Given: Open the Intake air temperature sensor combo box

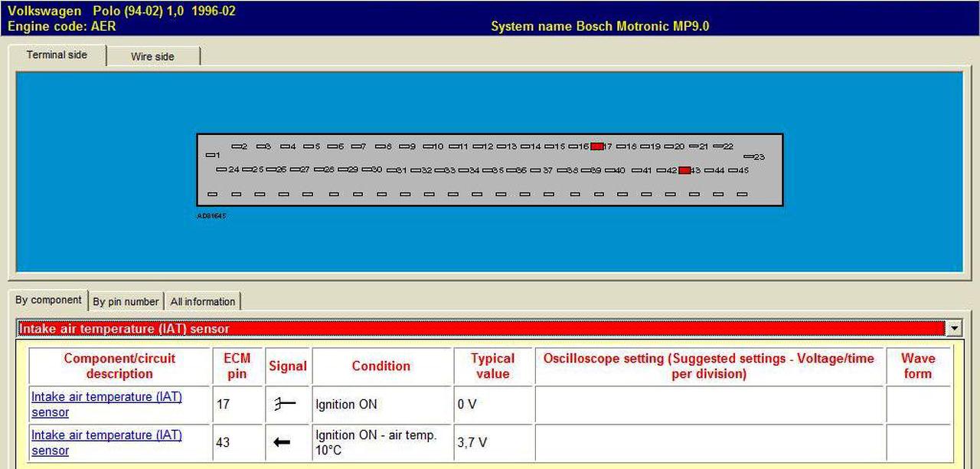Looking at the screenshot, I should tap(489, 329).
